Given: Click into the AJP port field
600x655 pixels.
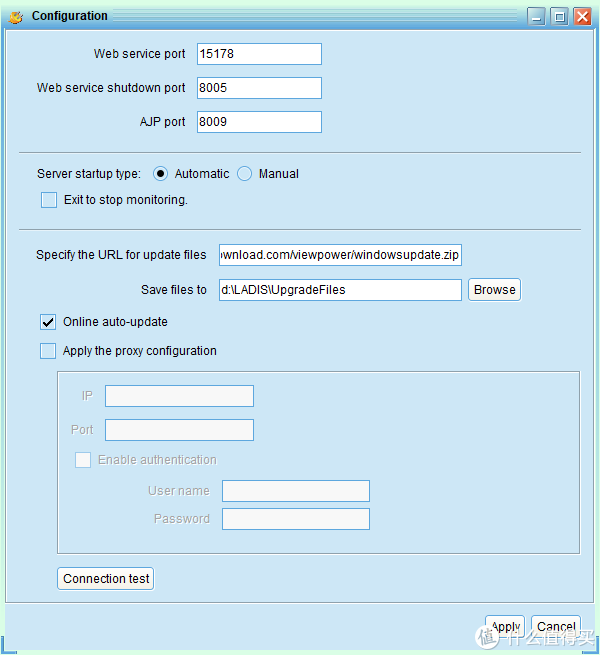Looking at the screenshot, I should click(x=259, y=122).
